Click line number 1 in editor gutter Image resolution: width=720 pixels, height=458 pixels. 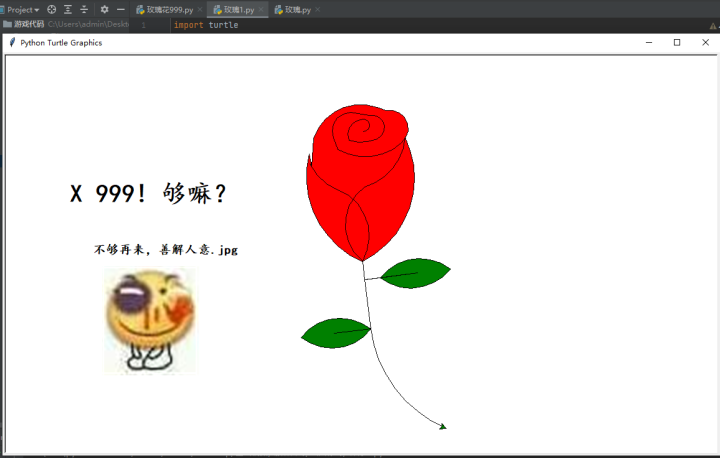144,25
